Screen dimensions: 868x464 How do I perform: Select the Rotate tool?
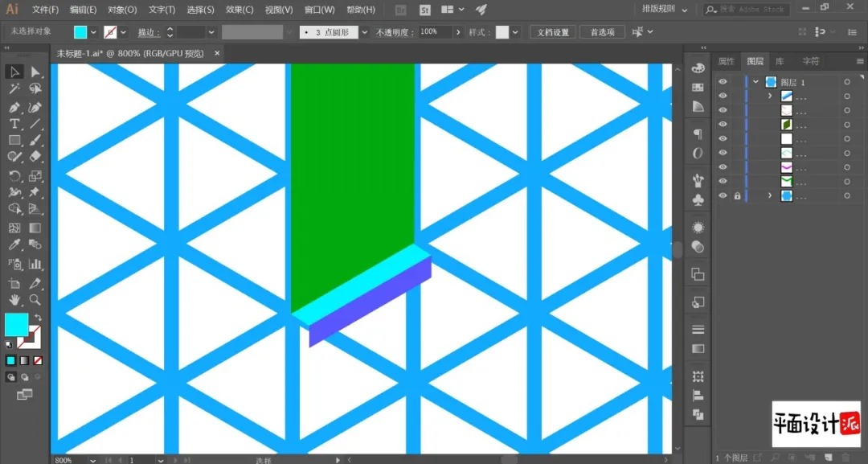point(14,176)
